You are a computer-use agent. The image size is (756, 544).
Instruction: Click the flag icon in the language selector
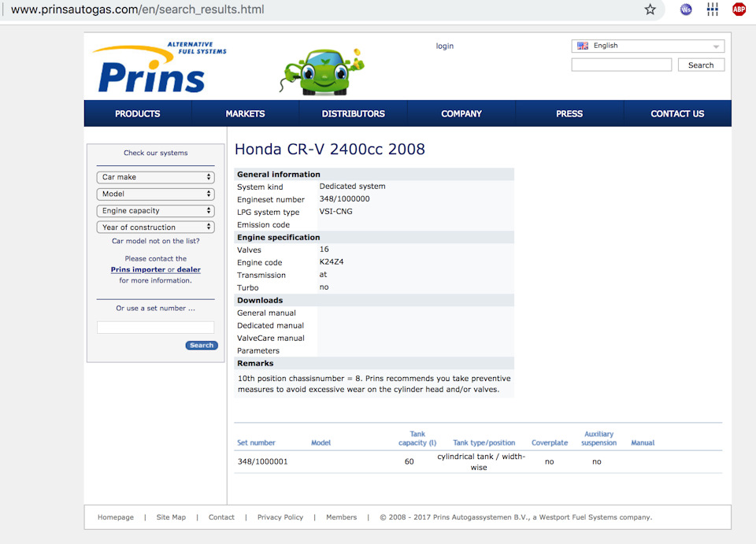pos(583,46)
